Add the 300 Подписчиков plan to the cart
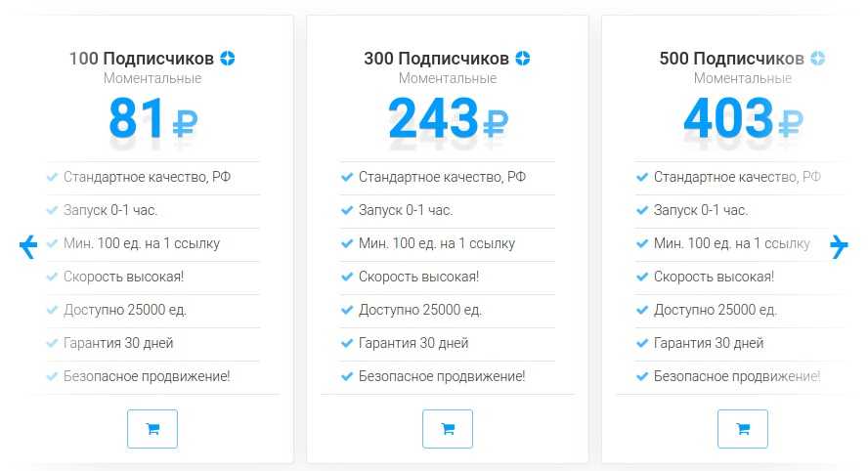Image resolution: width=868 pixels, height=471 pixels. tap(448, 428)
